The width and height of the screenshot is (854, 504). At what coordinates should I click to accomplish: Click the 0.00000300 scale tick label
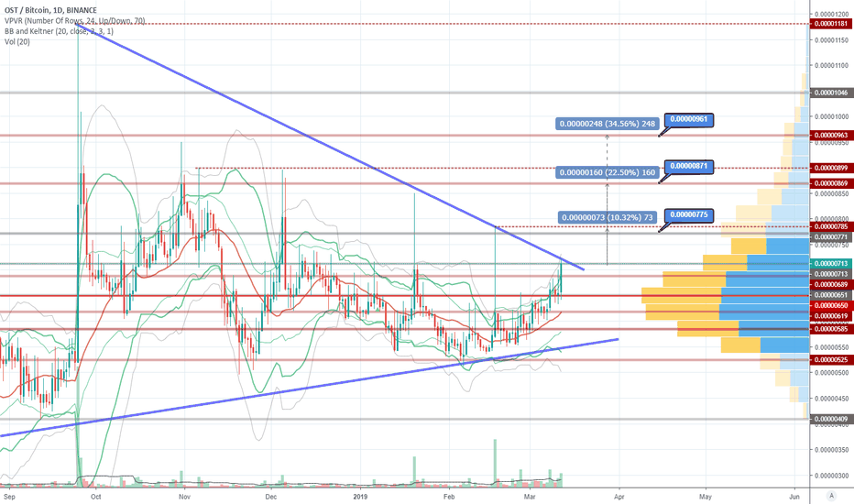pos(832,476)
